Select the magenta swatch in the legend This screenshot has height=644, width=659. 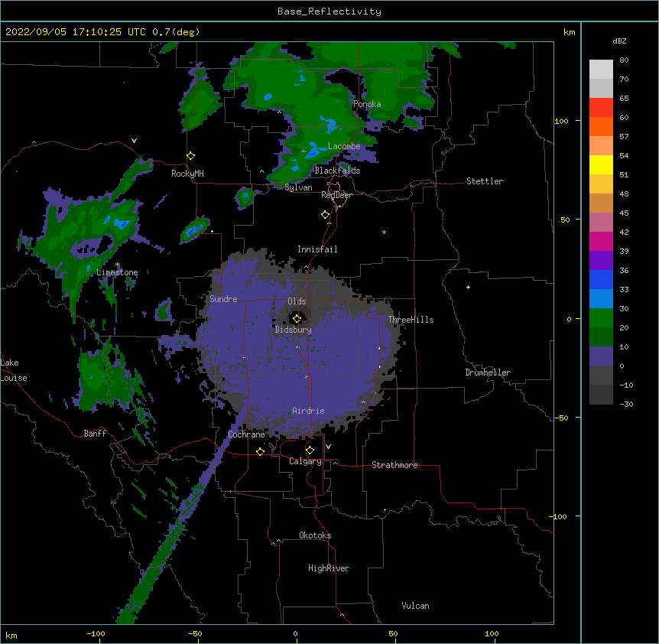click(x=601, y=241)
